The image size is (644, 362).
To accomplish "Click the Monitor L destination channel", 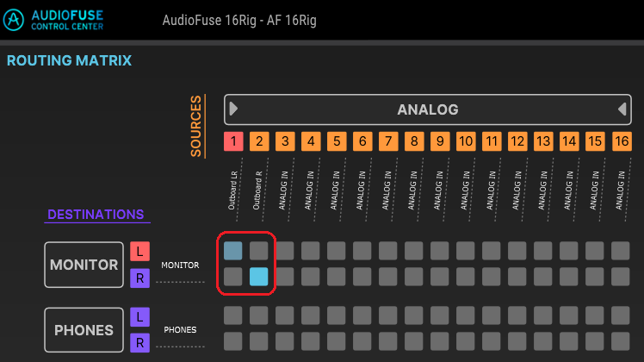I will 139,252.
